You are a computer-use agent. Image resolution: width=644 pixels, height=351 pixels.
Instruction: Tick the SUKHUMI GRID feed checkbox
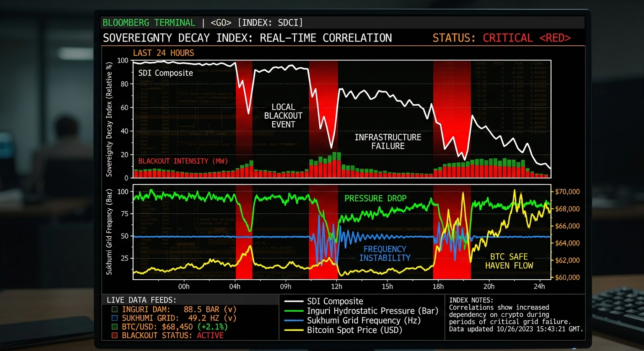point(115,318)
